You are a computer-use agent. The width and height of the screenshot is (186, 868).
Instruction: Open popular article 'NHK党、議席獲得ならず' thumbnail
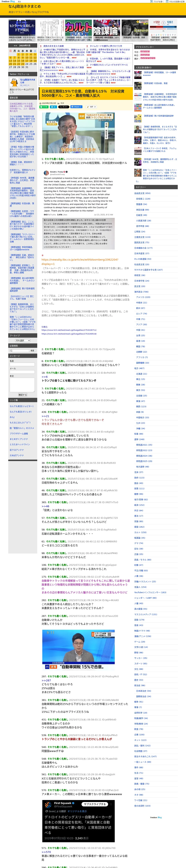(x=138, y=161)
